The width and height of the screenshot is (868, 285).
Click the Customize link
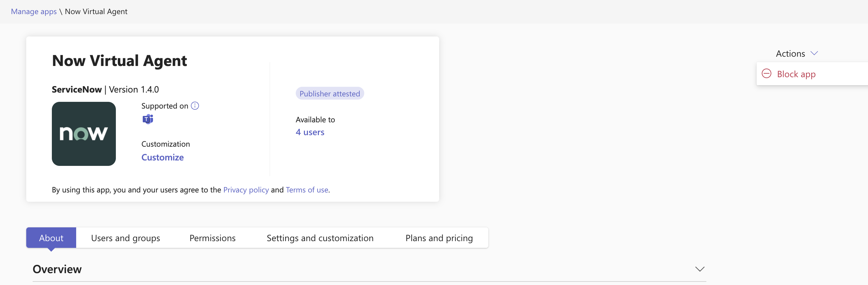[162, 158]
